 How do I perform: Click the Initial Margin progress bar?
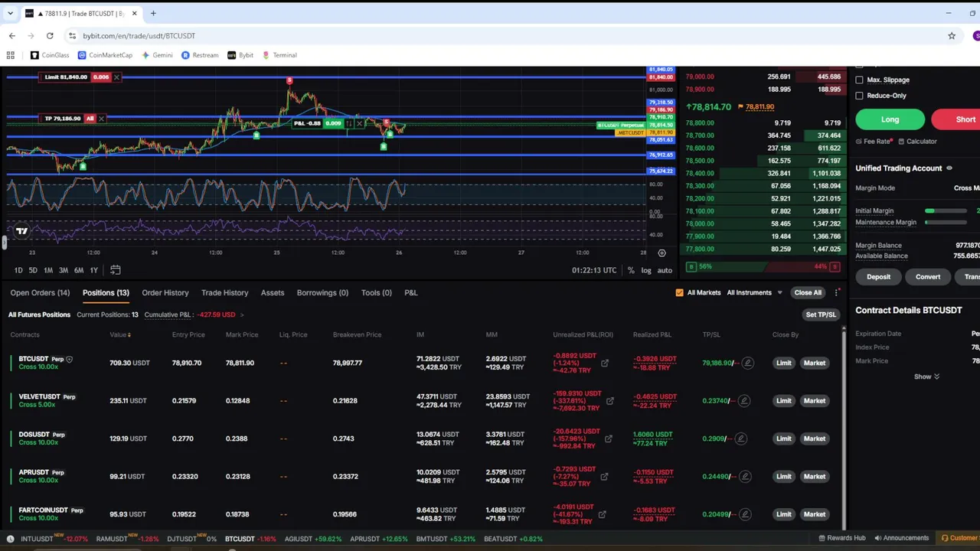click(946, 210)
